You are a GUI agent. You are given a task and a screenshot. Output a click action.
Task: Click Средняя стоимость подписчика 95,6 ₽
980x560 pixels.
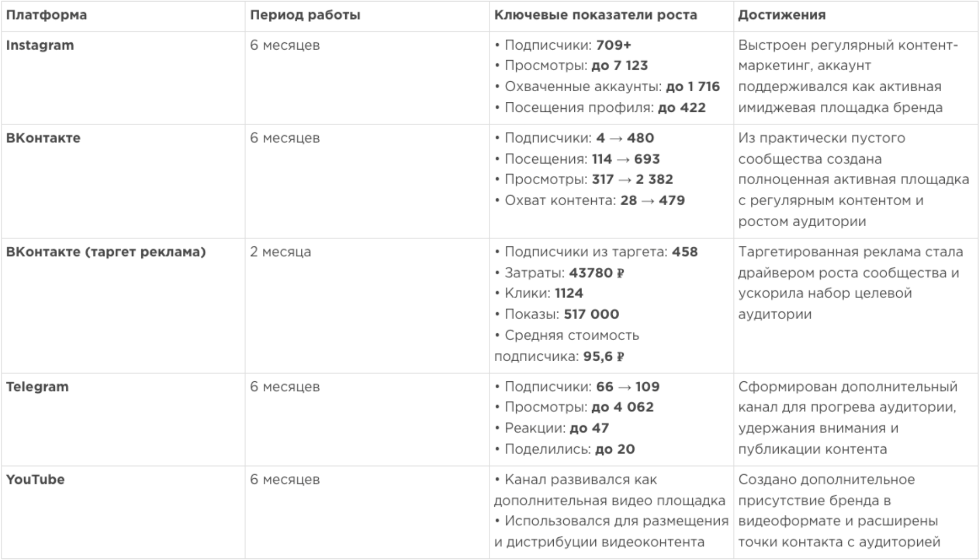[566, 346]
